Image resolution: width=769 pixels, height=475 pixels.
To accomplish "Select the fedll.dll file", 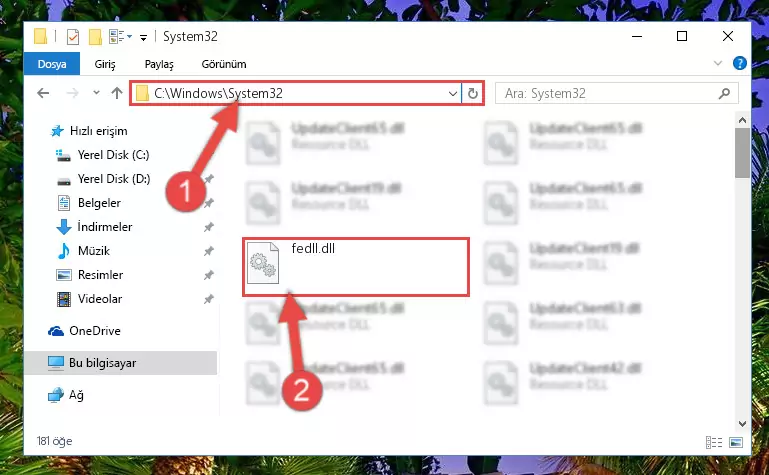I will coord(356,267).
